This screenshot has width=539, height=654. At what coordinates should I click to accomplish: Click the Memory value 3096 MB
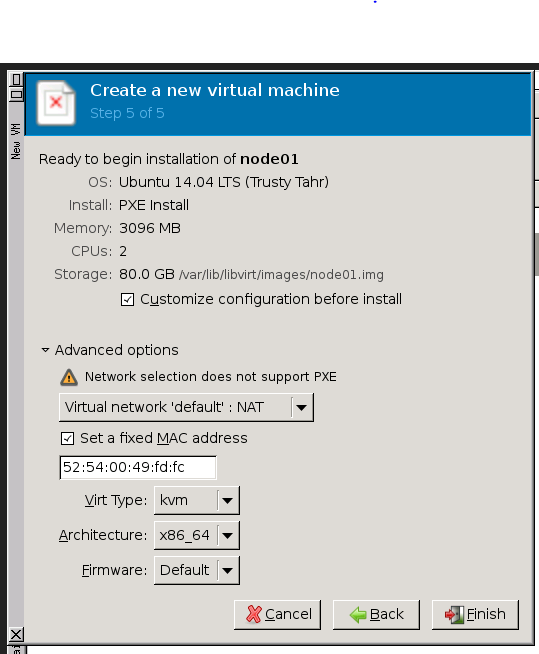pos(150,228)
